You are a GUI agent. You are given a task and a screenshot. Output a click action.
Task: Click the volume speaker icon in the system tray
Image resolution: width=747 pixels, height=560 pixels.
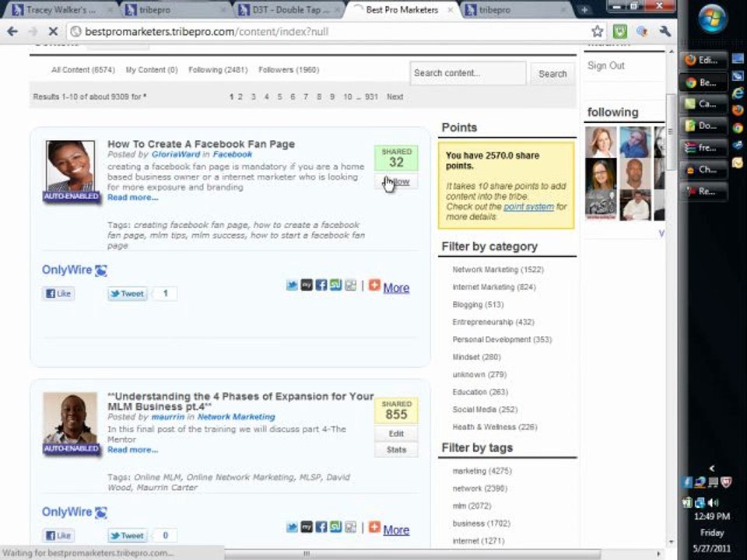click(714, 502)
